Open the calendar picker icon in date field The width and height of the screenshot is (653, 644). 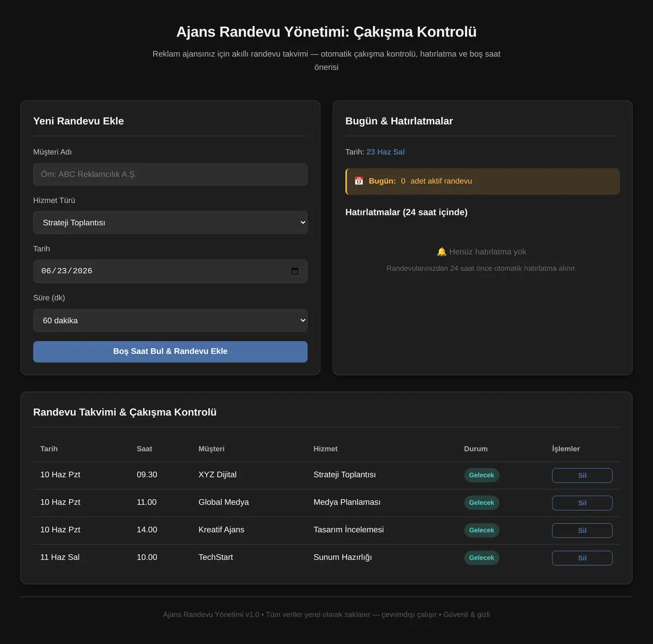[x=295, y=271]
